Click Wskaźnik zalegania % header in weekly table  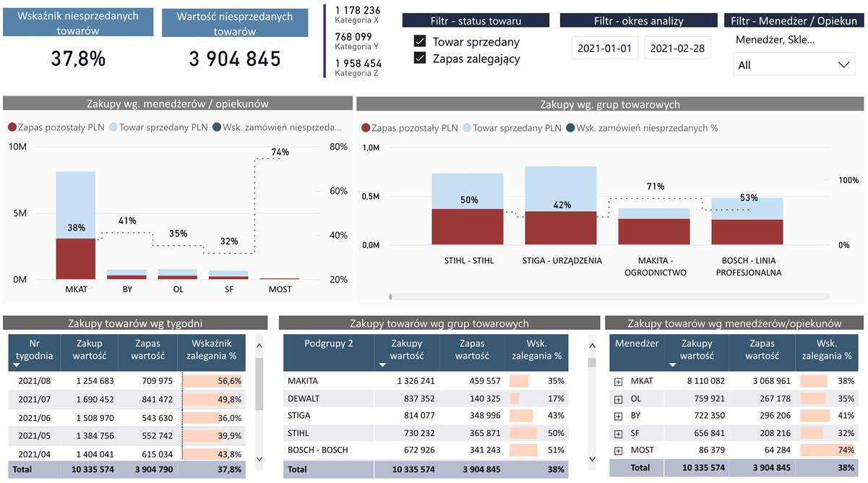212,350
